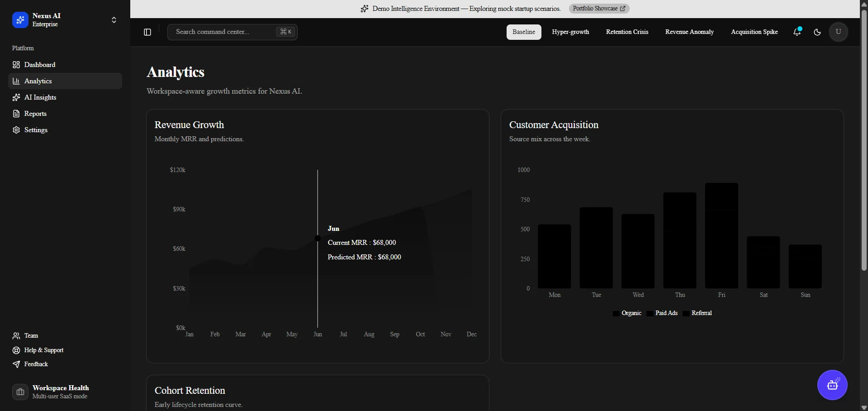This screenshot has width=868, height=411.
Task: Click the 'Platform' sidebar section label
Action: pos(23,48)
